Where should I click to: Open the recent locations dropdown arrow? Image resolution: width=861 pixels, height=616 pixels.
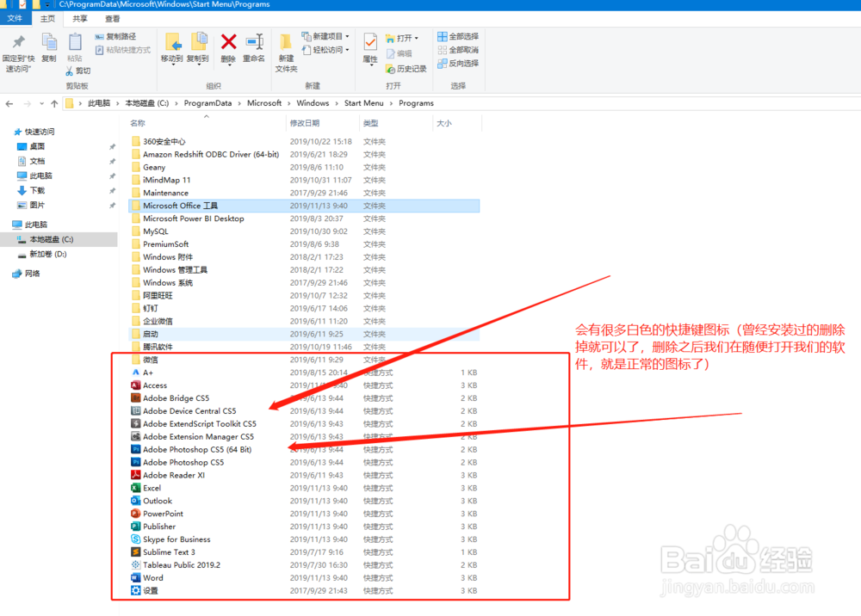(41, 103)
